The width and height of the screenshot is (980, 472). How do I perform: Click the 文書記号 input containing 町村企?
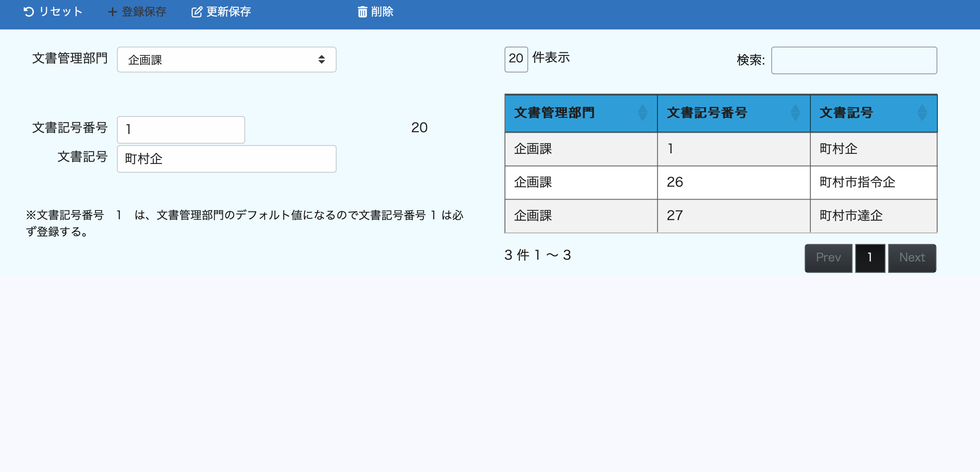(226, 159)
